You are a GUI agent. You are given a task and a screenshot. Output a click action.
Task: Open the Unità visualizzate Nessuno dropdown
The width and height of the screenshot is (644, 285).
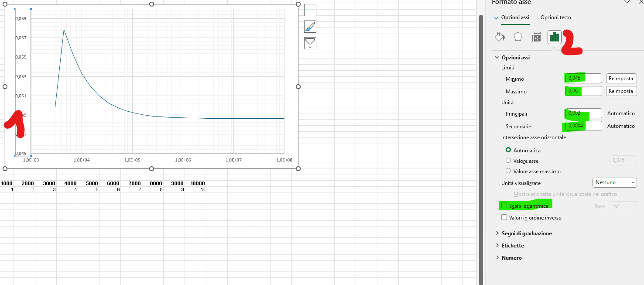coord(615,182)
